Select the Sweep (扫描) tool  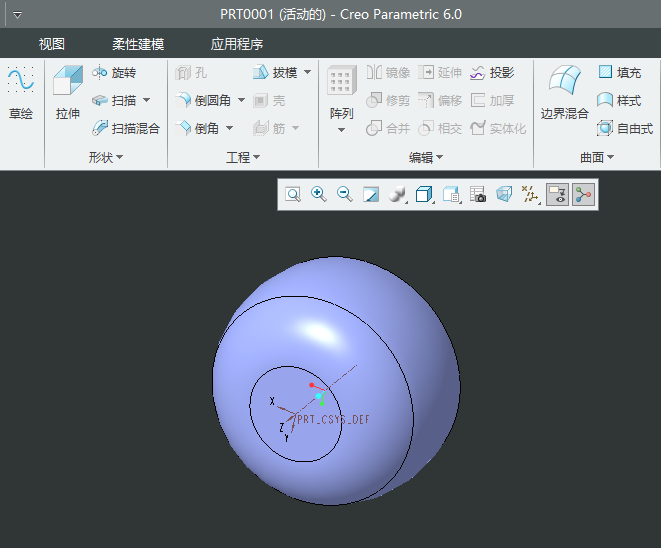[x=114, y=100]
